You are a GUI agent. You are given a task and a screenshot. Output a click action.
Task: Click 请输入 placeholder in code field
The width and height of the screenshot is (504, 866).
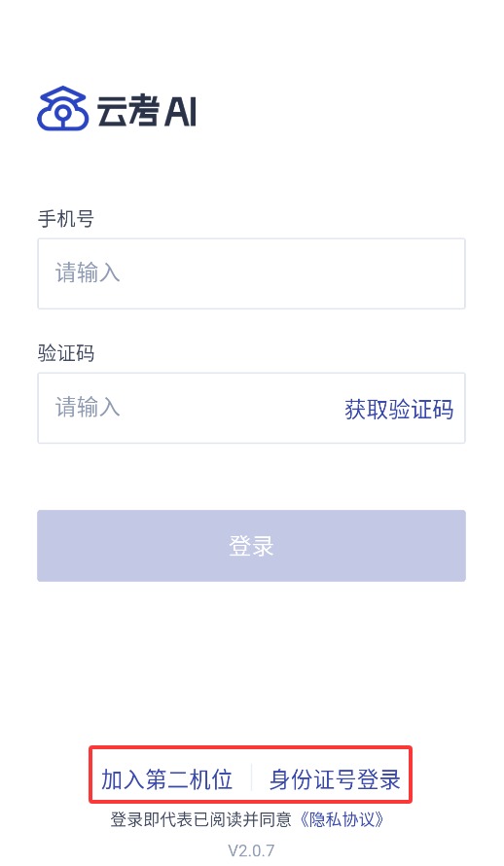88,407
